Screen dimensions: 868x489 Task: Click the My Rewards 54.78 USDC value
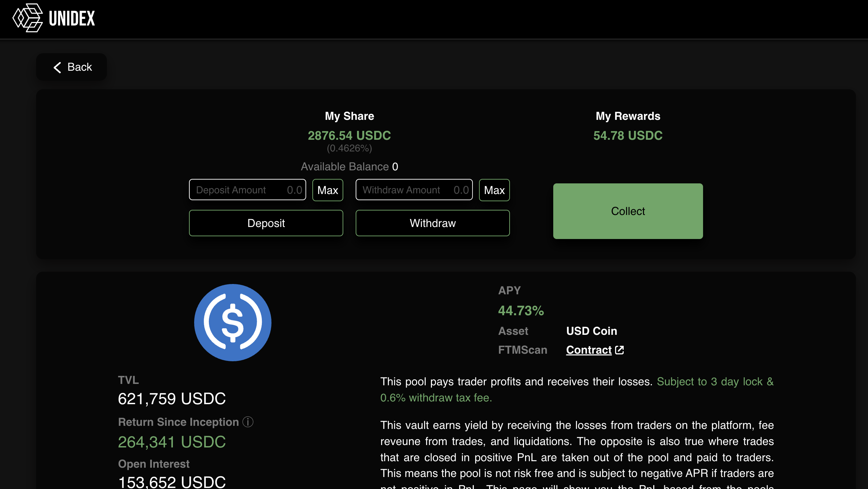627,136
